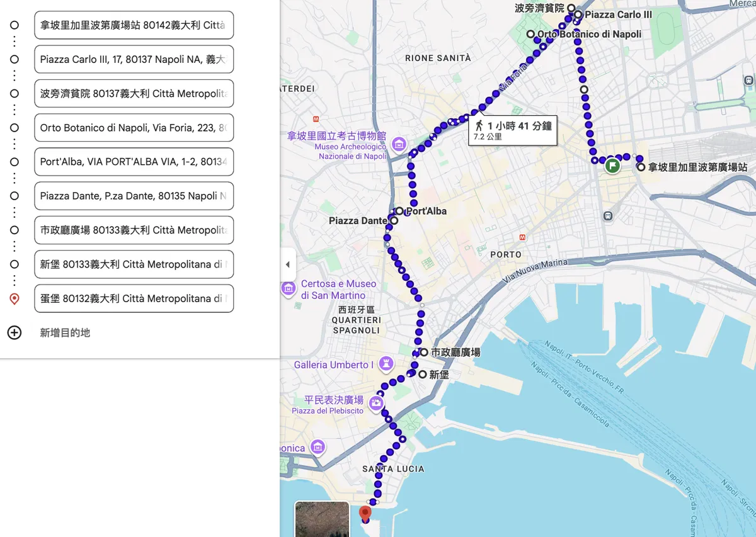Screen dimensions: 756x537
Task: Click the Piazza Carlo III, 17 input field
Action: (134, 59)
